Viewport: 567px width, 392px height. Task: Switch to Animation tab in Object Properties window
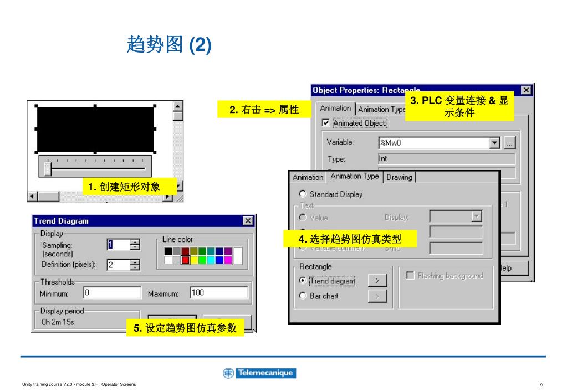(x=335, y=109)
